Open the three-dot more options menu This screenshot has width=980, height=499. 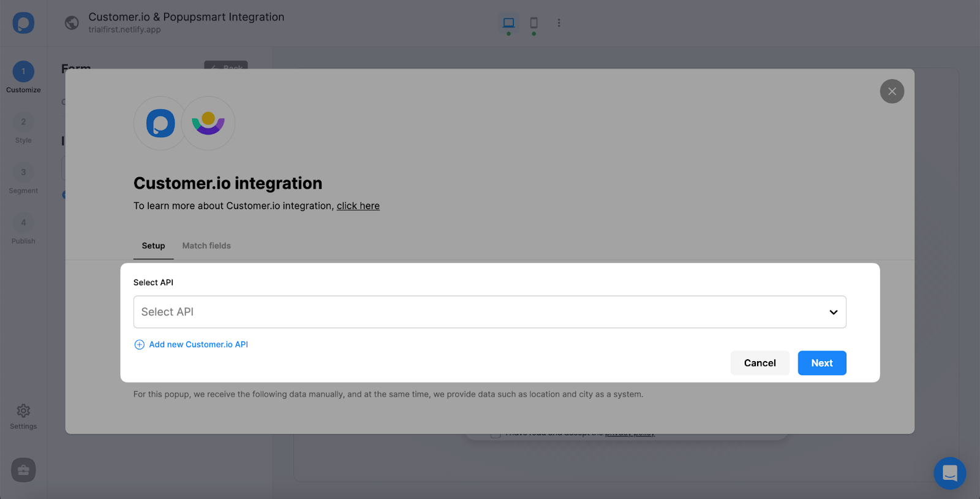pyautogui.click(x=559, y=23)
